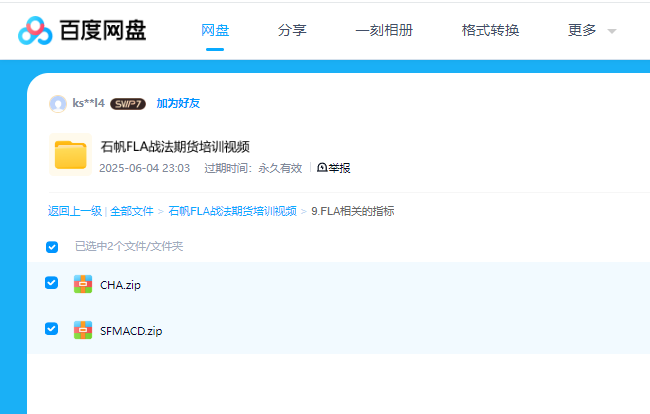Open 石帆FLA战法期货培训视频 breadcrumb link
The image size is (650, 414).
click(232, 211)
